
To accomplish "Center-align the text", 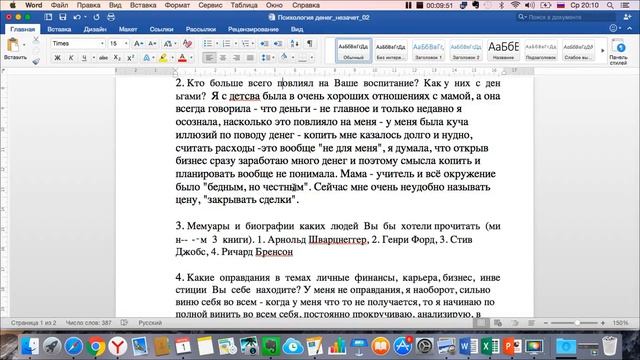I will click(x=223, y=58).
